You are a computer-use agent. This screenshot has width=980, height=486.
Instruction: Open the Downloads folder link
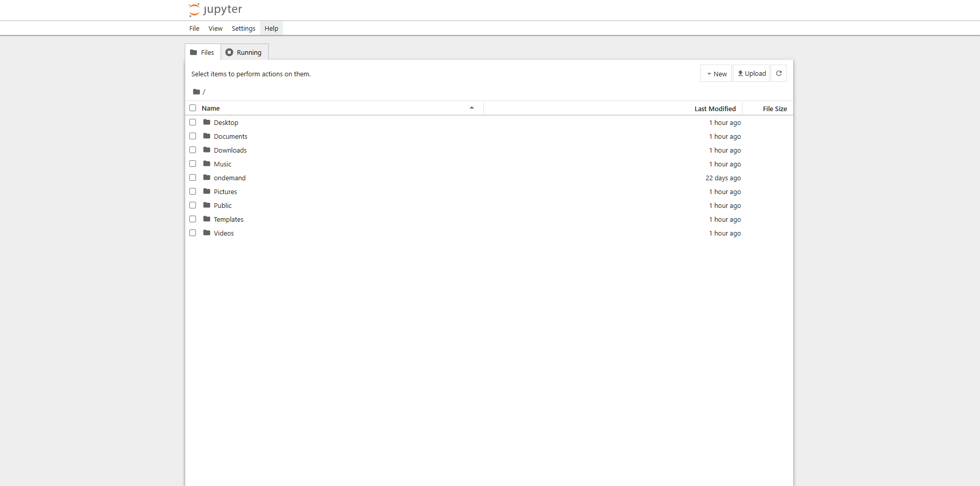point(230,150)
